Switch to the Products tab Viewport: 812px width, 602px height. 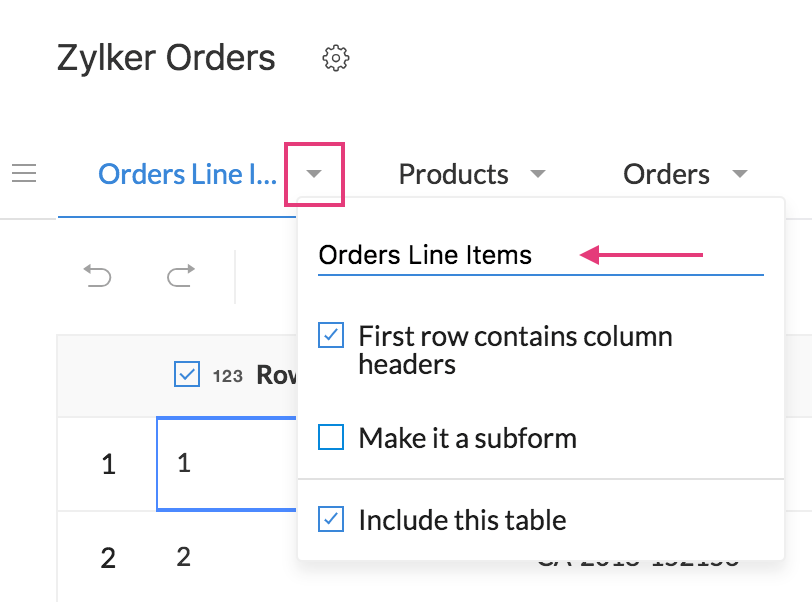(x=453, y=175)
